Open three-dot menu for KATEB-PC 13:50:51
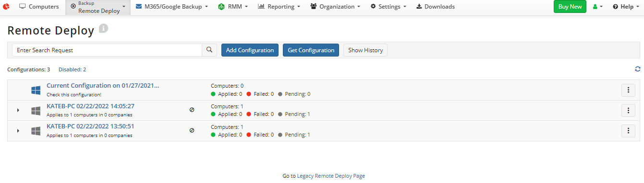 (628, 130)
